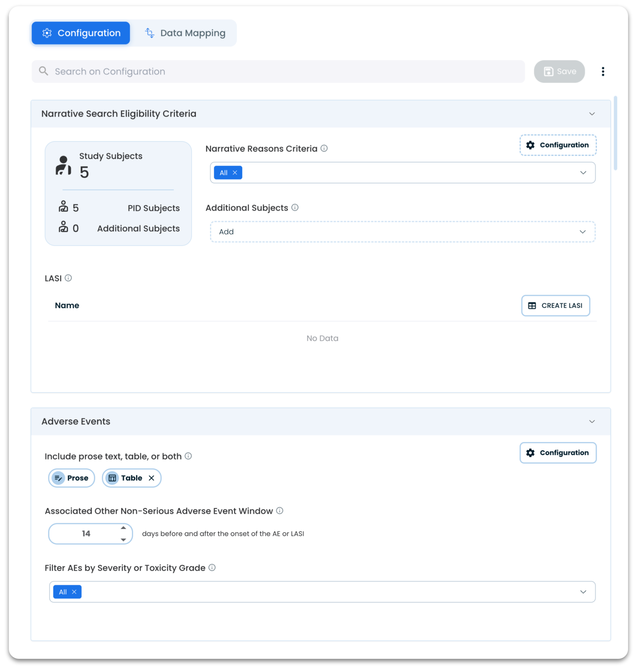Image resolution: width=638 pixels, height=672 pixels.
Task: Click the PID Subjects label
Action: point(154,208)
